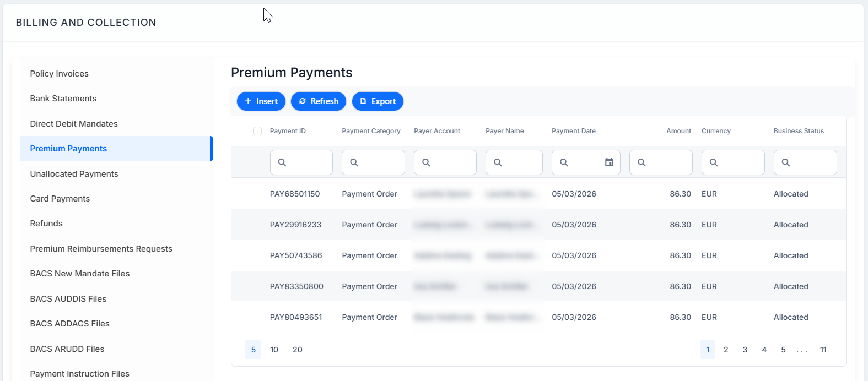Open Unallocated Payments in the sidebar
868x381 pixels.
(74, 174)
